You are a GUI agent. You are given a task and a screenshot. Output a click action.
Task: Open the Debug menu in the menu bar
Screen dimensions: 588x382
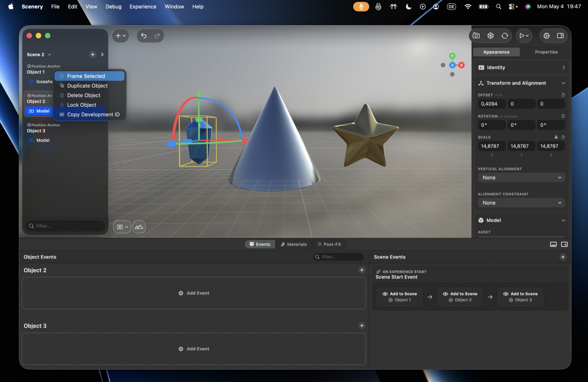pyautogui.click(x=114, y=7)
